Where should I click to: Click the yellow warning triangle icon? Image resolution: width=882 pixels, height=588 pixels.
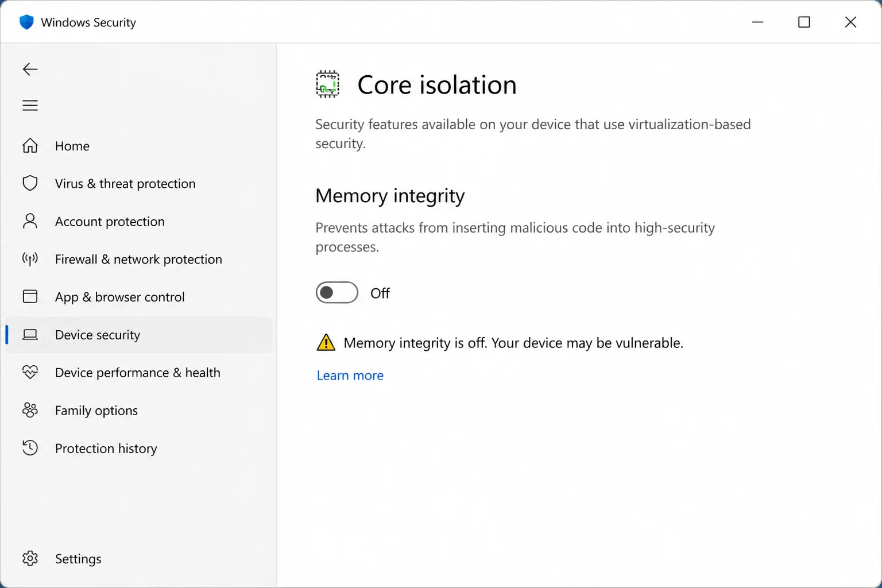coord(326,342)
